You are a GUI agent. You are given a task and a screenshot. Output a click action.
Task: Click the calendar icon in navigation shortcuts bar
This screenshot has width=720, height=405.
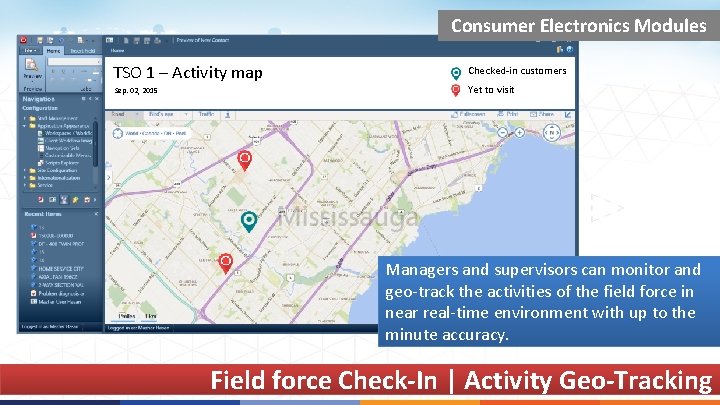pyautogui.click(x=87, y=200)
